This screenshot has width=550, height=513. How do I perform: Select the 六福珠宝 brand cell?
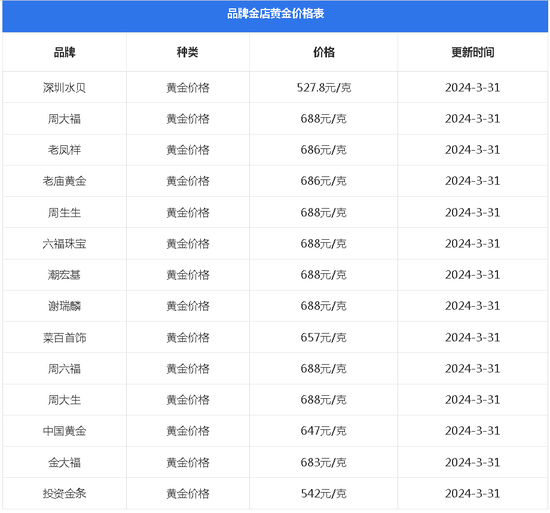(65, 244)
